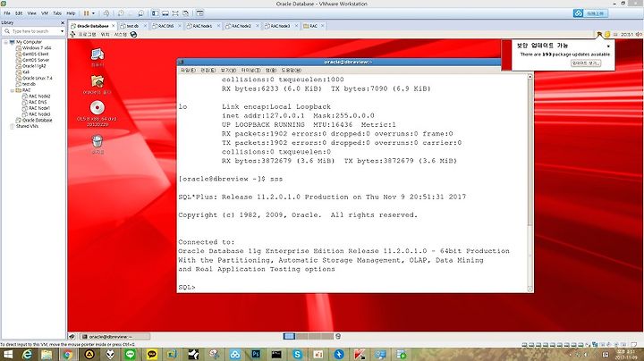Click the Windows Start button
This screenshot has height=361, width=644.
coord(8,355)
